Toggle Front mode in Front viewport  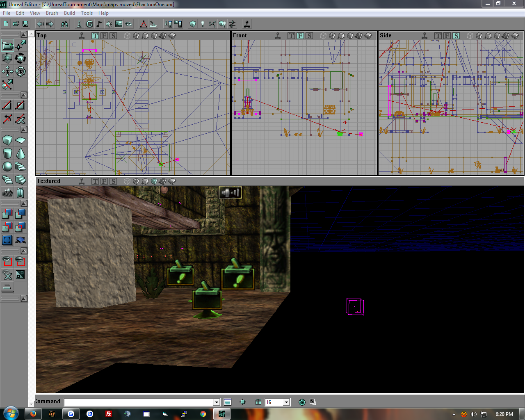(300, 36)
